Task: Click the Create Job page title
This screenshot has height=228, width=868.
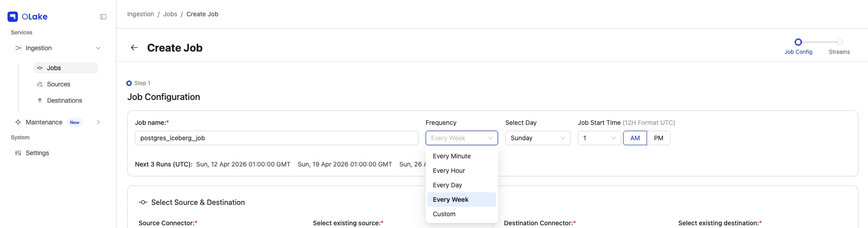Action: pos(175,47)
